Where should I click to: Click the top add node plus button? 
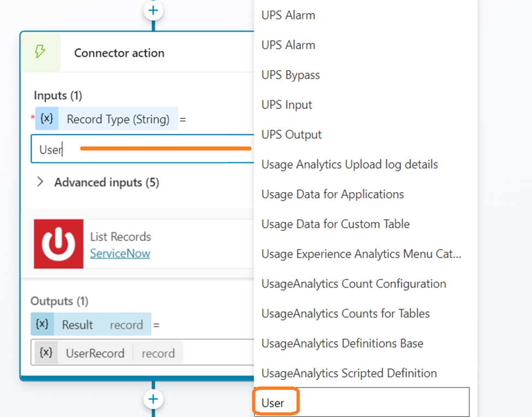point(153,10)
